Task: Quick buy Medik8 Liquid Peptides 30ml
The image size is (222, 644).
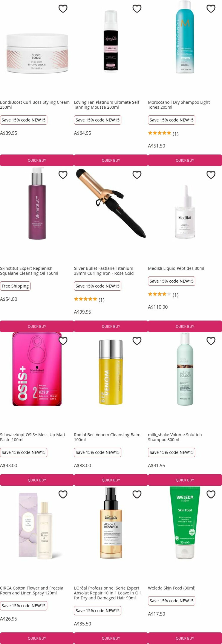Action: click(185, 326)
